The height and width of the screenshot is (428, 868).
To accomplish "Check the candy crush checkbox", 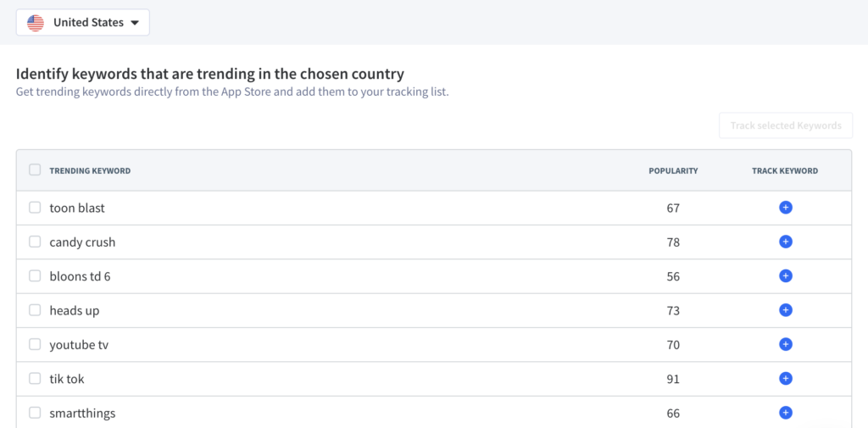I will point(35,242).
